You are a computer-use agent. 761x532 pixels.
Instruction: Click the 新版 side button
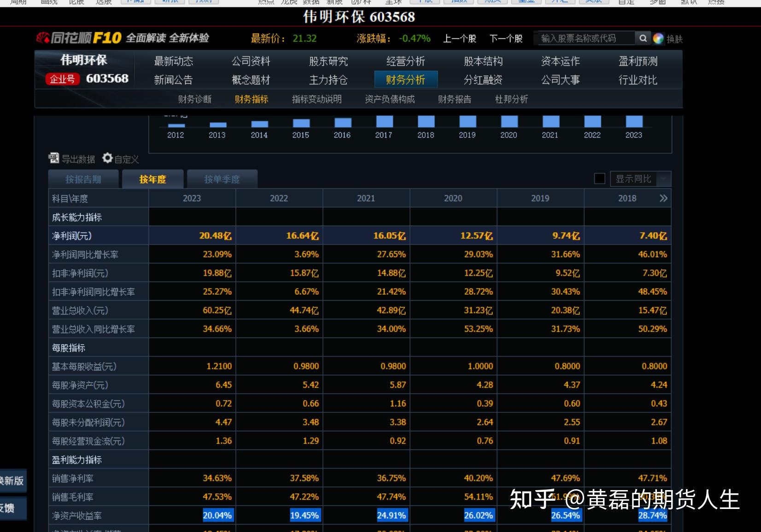point(13,481)
